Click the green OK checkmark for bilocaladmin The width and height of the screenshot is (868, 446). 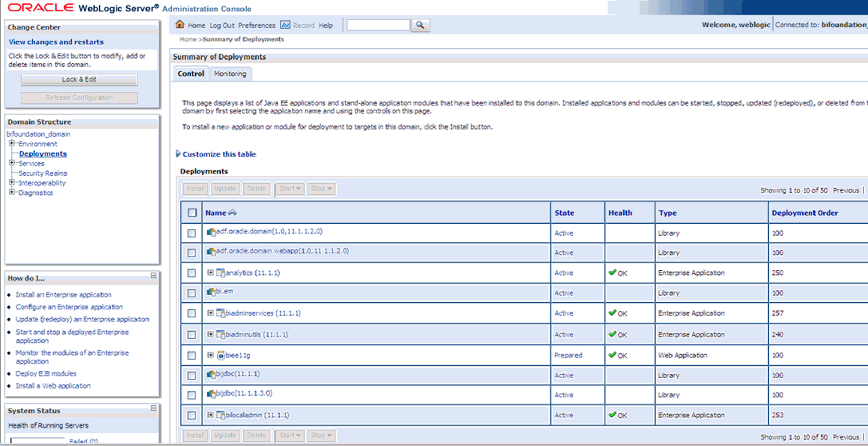pos(612,414)
